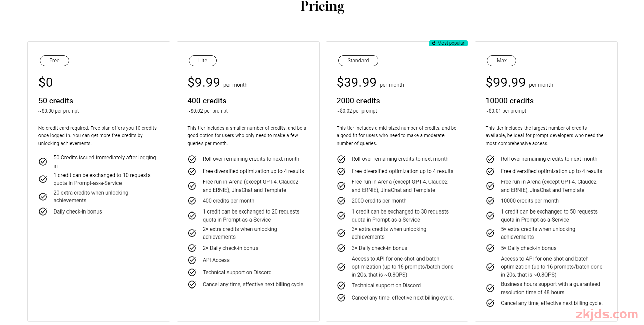Click the Pricing heading
Image resolution: width=644 pixels, height=325 pixels.
click(322, 6)
